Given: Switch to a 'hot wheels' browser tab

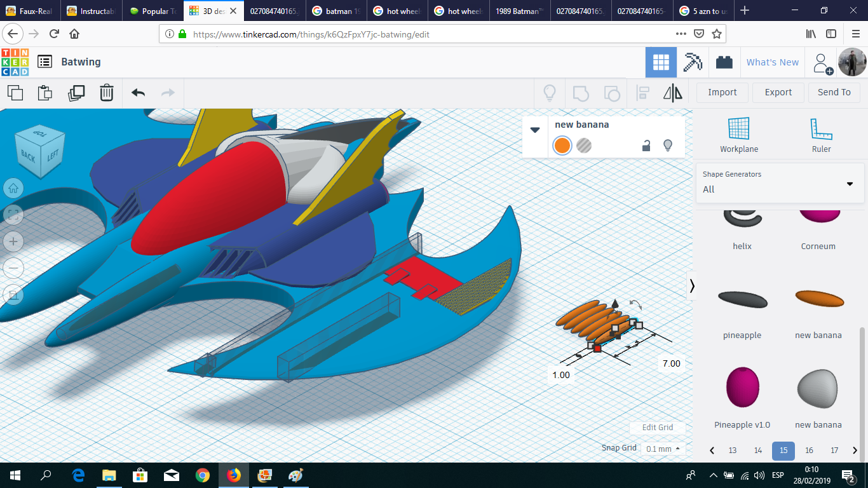Looking at the screenshot, I should 397,10.
